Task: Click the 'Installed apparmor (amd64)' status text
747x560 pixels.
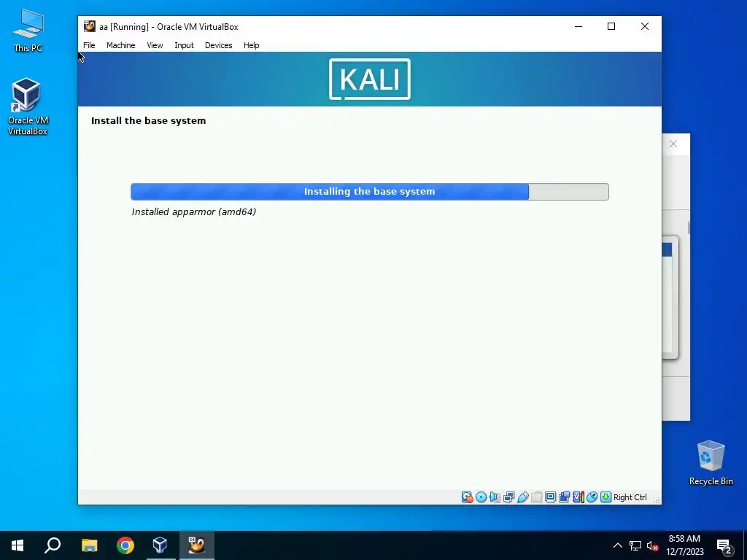Action: coord(194,212)
